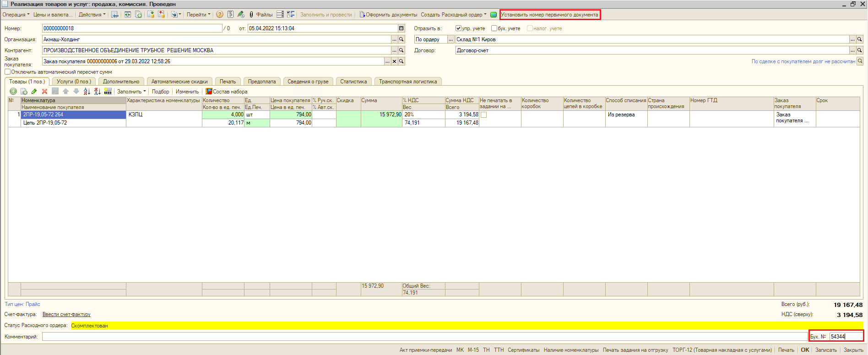The image size is (868, 355).
Task: Open the Автоматические скидки tab
Action: (179, 82)
